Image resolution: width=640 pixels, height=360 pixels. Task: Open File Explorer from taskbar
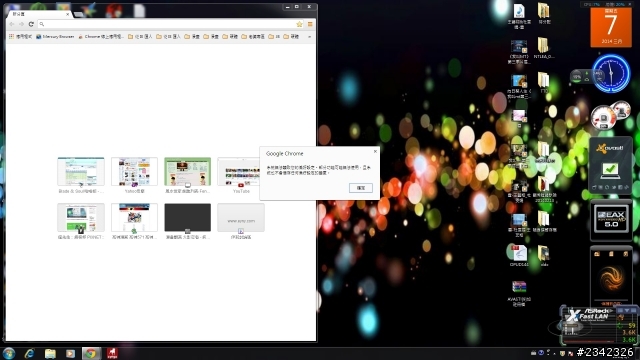[x=50, y=353]
